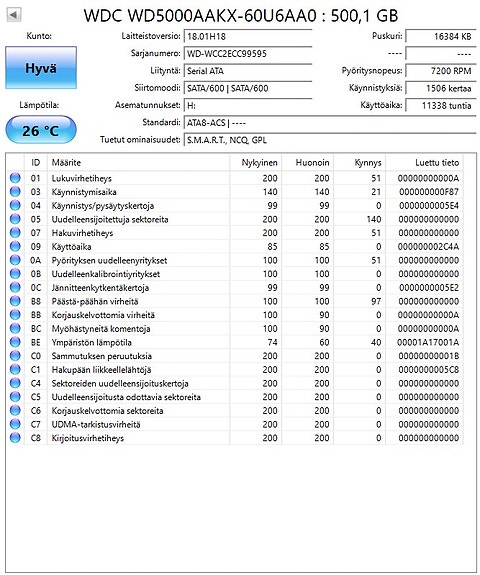480x575 pixels.
Task: Click the threshold value 140 in row 05
Action: [374, 219]
